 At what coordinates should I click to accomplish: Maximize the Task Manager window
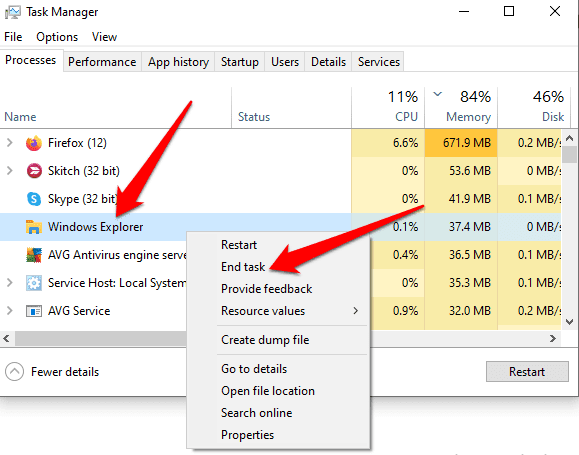click(509, 11)
